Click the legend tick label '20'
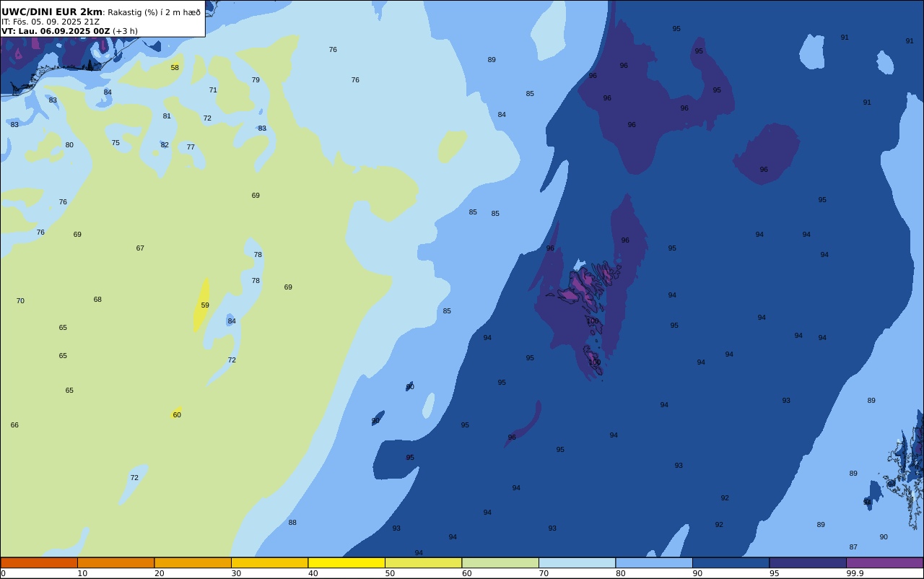This screenshot has height=579, width=924. pos(159,573)
